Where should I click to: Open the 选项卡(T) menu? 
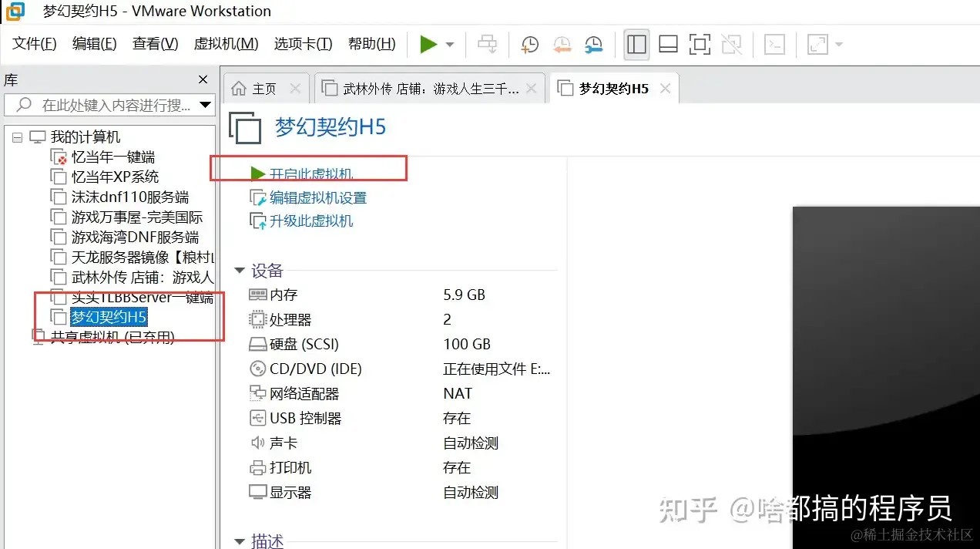(303, 44)
